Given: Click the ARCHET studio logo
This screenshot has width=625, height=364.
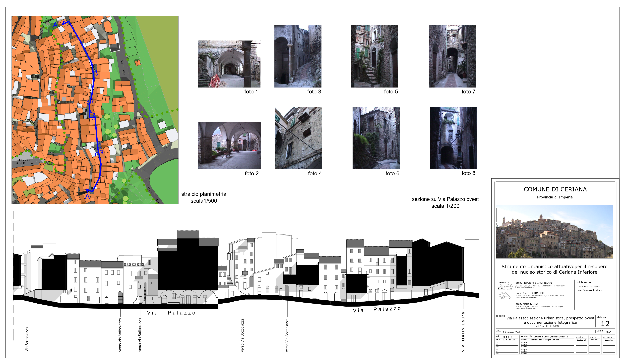Looking at the screenshot, I should pos(505,285).
